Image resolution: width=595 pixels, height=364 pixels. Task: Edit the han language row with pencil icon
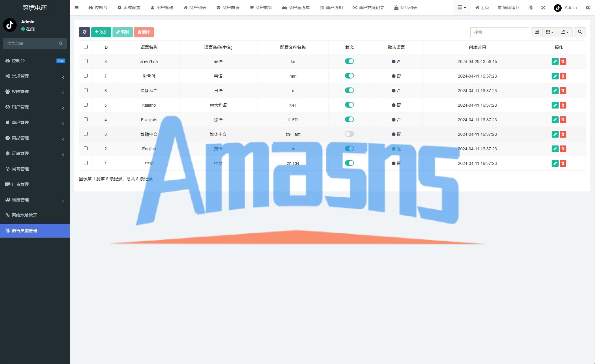coord(555,76)
